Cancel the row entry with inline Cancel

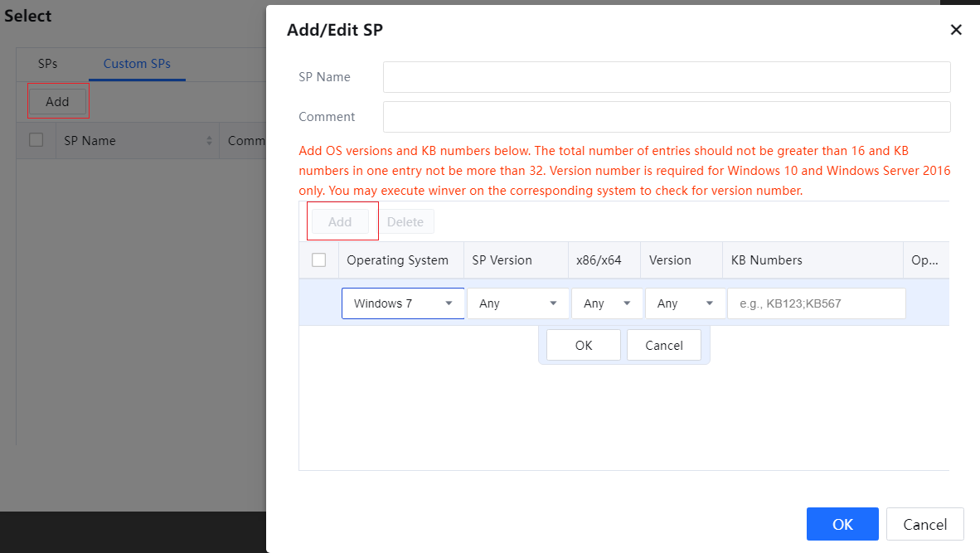[663, 345]
